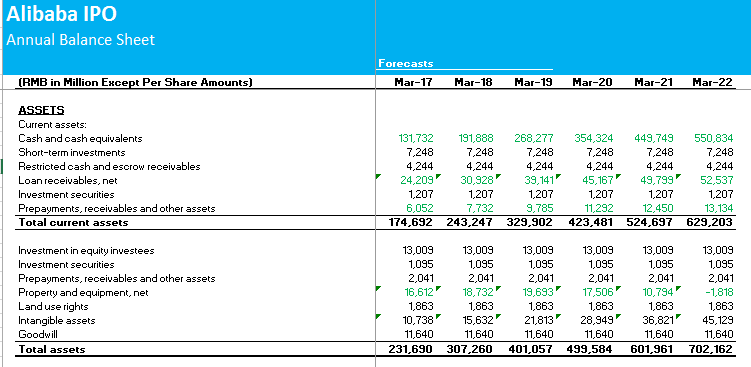Image resolution: width=751 pixels, height=367 pixels.
Task: Select prepayments value 7,732
Action: [479, 208]
